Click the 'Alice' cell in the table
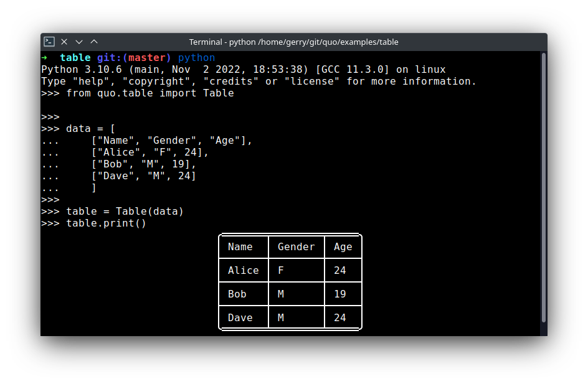This screenshot has height=384, width=588. 243,271
